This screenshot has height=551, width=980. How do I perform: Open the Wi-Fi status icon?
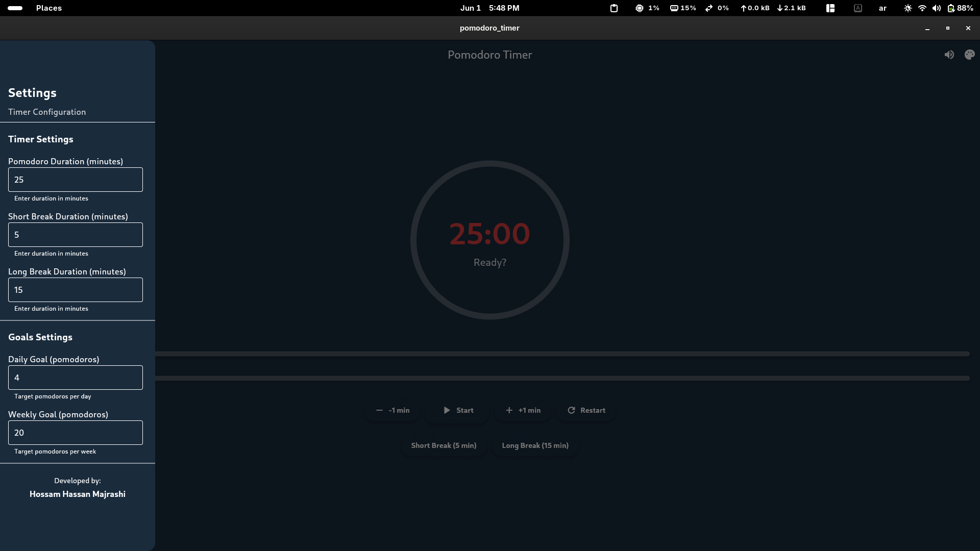coord(922,8)
